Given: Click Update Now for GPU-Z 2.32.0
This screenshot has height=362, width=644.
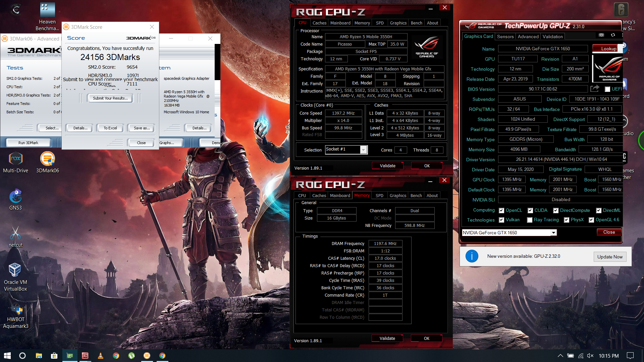Looking at the screenshot, I should point(609,257).
